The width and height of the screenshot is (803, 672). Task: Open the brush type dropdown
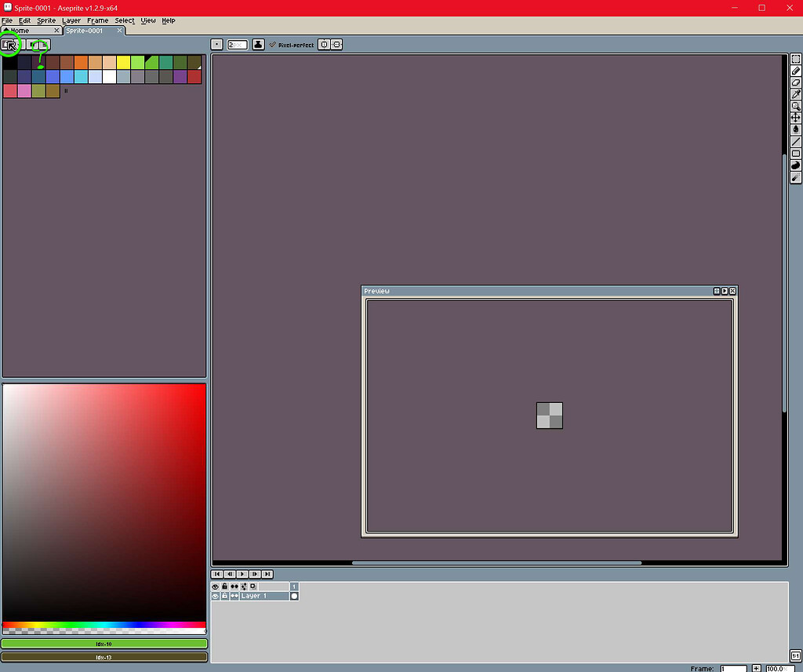coord(216,45)
